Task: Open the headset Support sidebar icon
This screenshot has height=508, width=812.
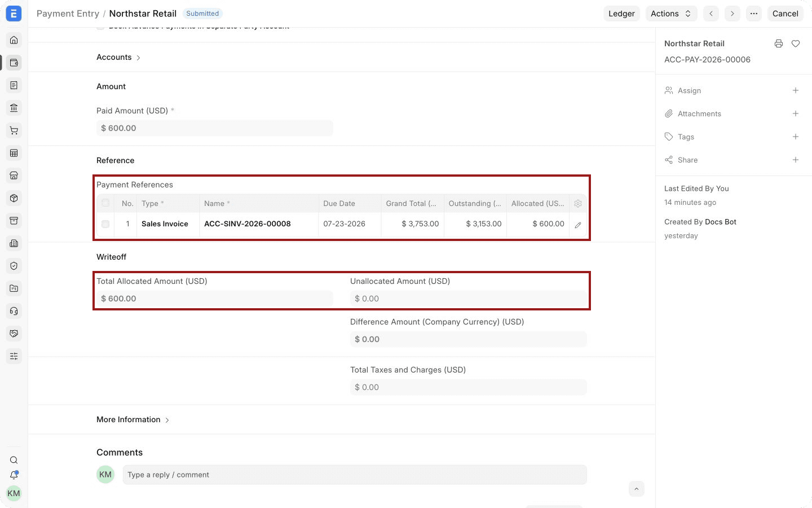Action: [14, 311]
